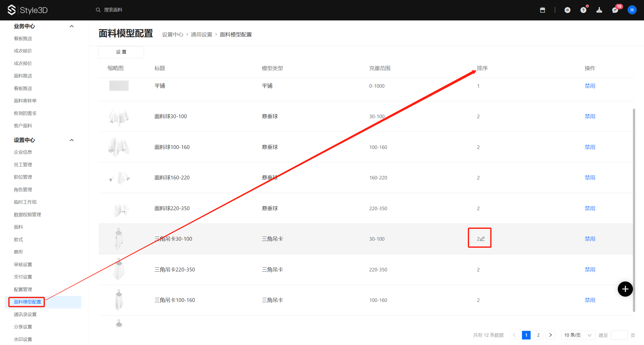644x345 pixels.
Task: Select 配置管理 in the sidebar
Action: click(x=23, y=289)
